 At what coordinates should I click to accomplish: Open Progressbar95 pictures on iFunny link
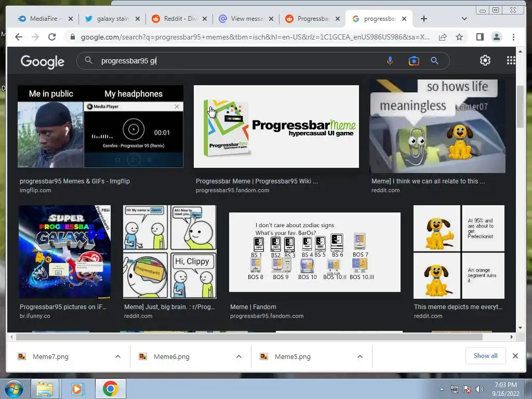(63, 307)
